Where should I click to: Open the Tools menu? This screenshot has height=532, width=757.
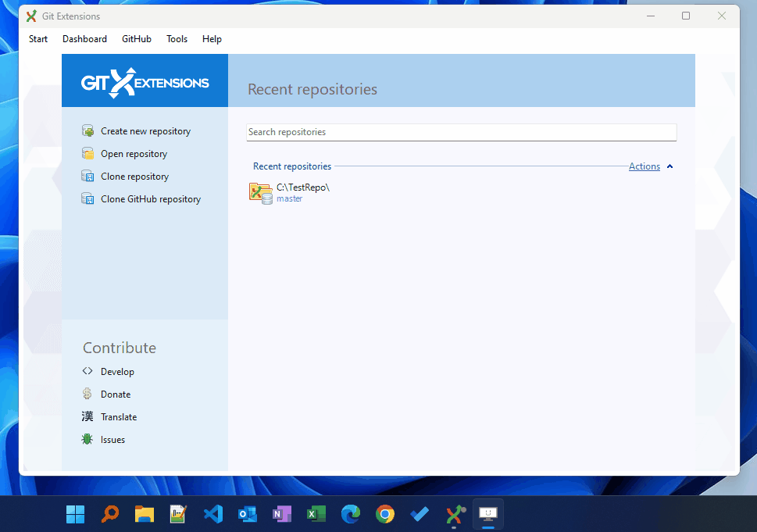177,39
